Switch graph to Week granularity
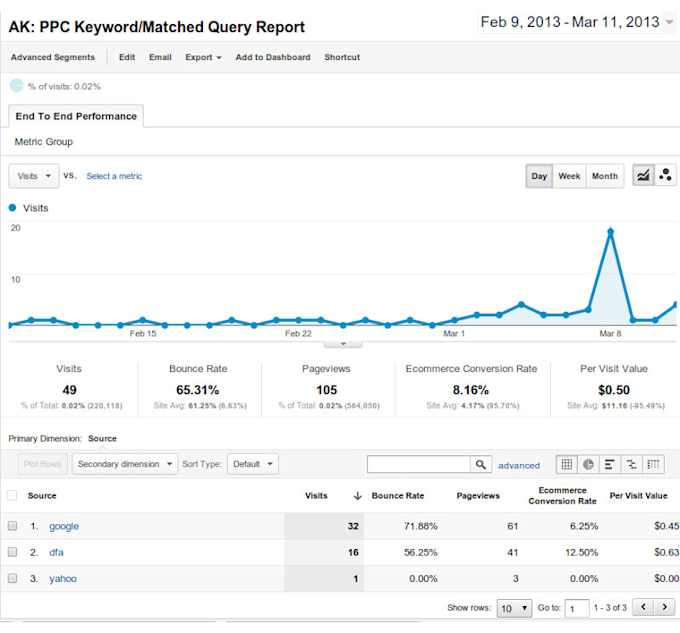Viewport: 680px width, 633px height. pyautogui.click(x=569, y=176)
